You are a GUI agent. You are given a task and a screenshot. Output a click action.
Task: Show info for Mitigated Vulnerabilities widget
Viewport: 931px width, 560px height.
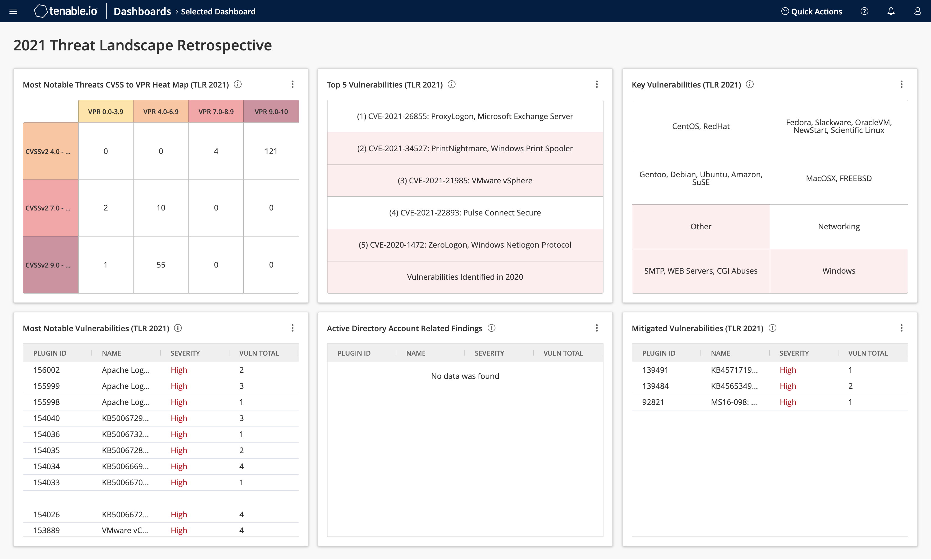(x=773, y=328)
